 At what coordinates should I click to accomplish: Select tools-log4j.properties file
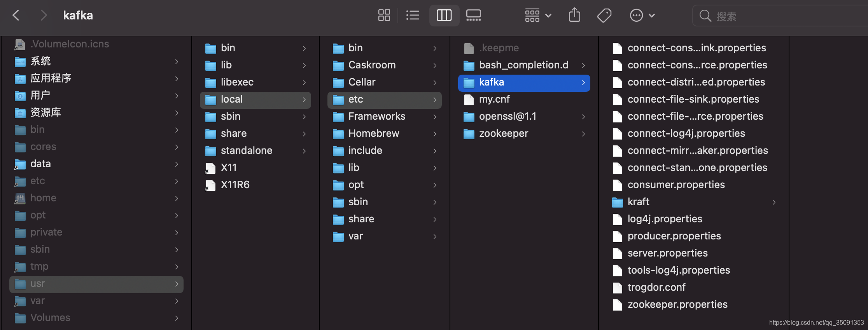694,271
